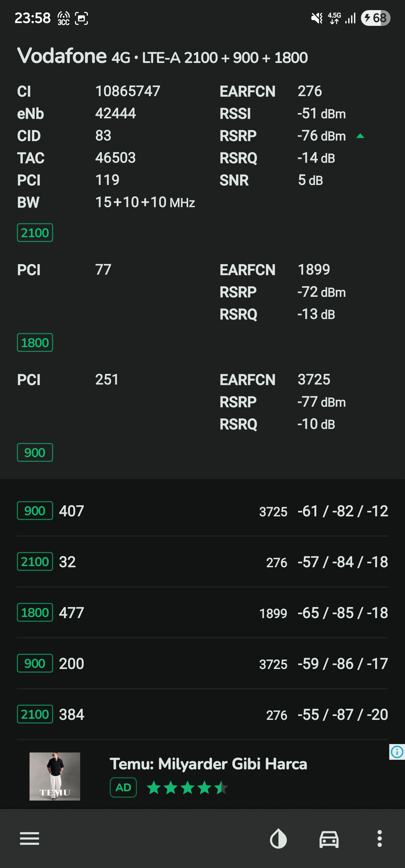Tap the green RSRP trend arrow
The width and height of the screenshot is (405, 868).
[x=360, y=136]
